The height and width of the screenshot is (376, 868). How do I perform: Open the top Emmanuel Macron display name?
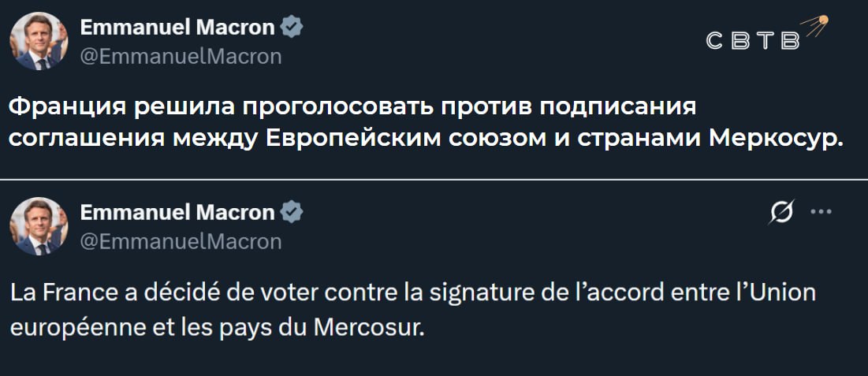click(177, 28)
